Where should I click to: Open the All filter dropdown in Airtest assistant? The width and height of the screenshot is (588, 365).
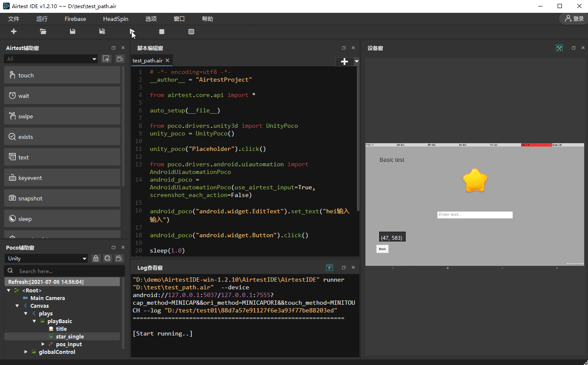51,59
